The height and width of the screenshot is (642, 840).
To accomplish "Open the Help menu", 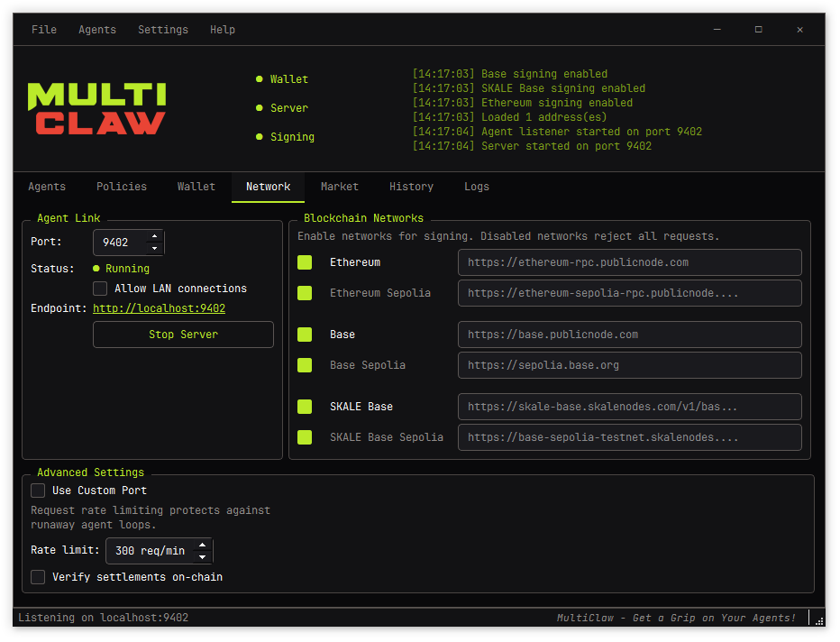I will point(223,30).
